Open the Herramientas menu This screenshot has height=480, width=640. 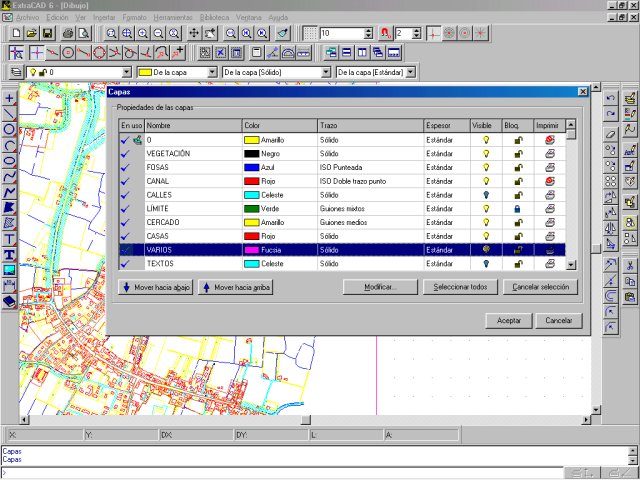[x=173, y=18]
